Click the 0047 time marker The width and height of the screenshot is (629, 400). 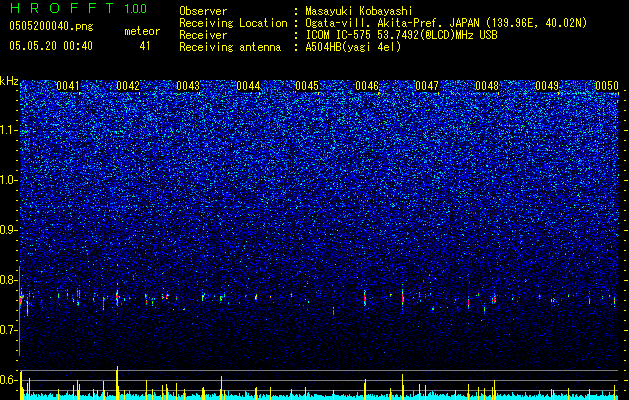[x=427, y=86]
